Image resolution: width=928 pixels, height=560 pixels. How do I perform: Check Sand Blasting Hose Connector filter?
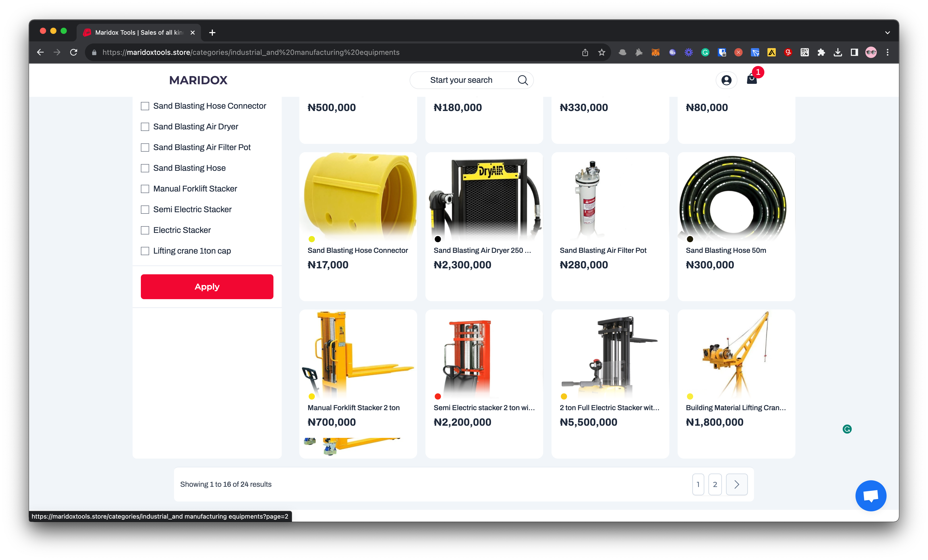click(x=145, y=106)
